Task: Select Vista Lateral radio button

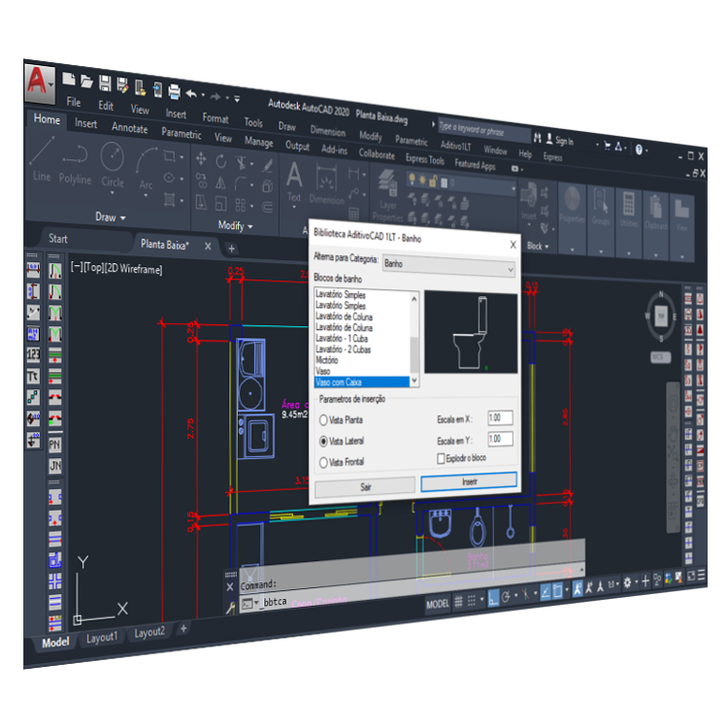Action: click(x=323, y=441)
